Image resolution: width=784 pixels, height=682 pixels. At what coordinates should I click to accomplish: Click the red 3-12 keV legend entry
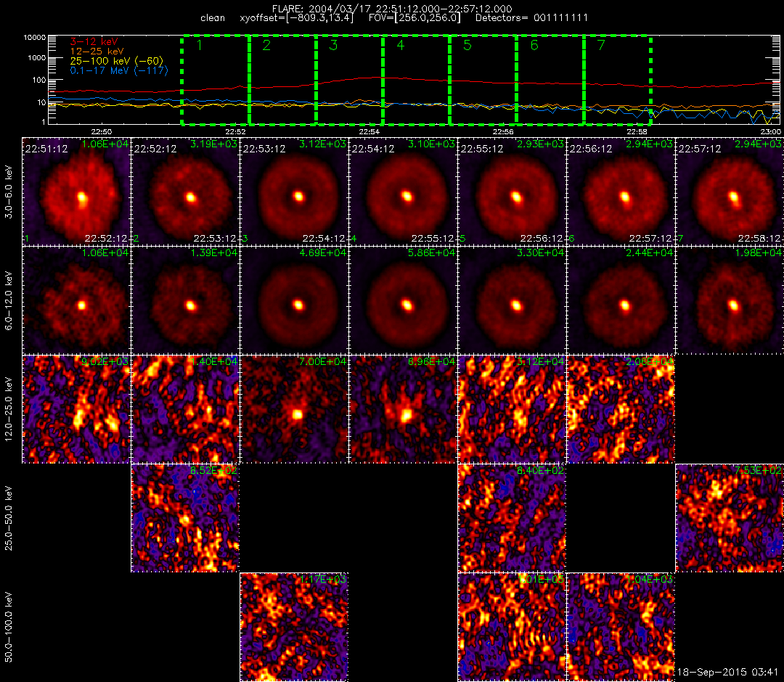[94, 41]
